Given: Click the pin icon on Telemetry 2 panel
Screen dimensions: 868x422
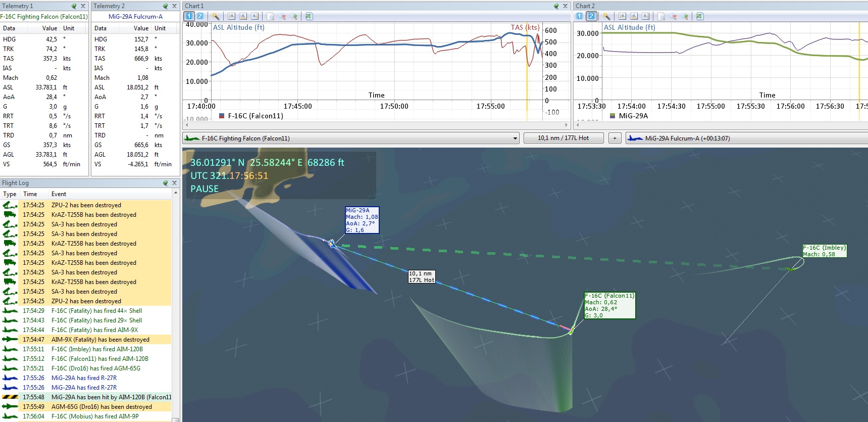Looking at the screenshot, I should pyautogui.click(x=165, y=6).
